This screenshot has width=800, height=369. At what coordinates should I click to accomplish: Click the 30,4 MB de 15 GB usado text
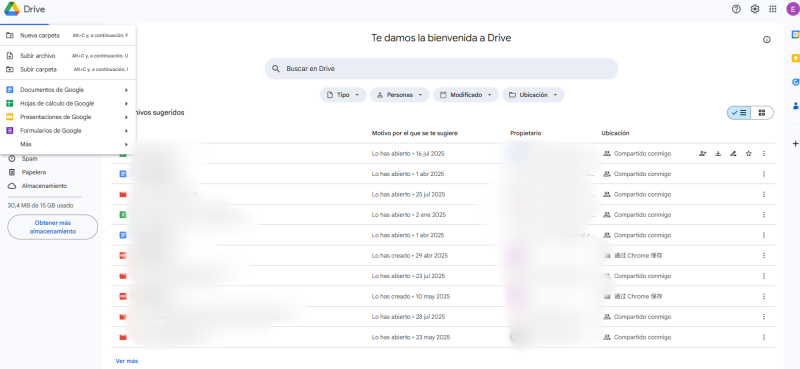(41, 206)
